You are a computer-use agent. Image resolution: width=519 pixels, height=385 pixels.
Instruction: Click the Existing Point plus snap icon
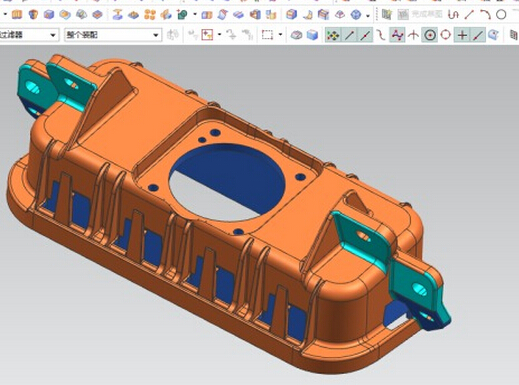pyautogui.click(x=462, y=35)
